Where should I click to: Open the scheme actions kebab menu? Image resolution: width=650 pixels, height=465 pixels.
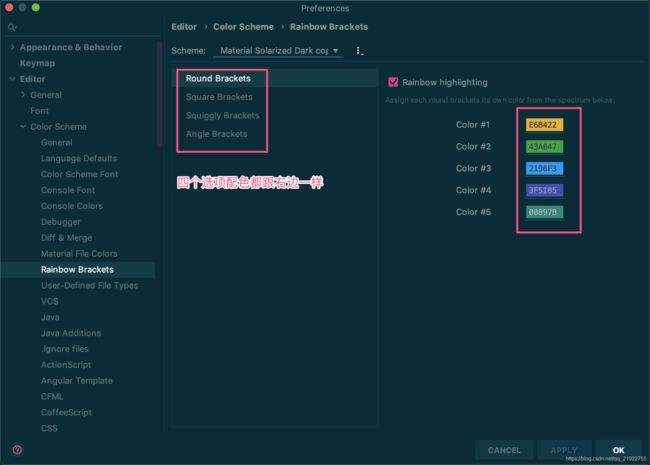click(359, 51)
